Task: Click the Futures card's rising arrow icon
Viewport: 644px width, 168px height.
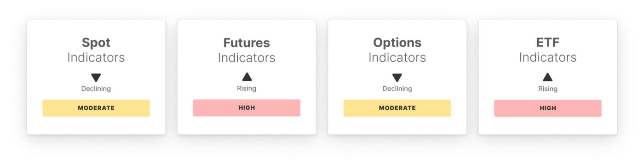Action: 247,77
